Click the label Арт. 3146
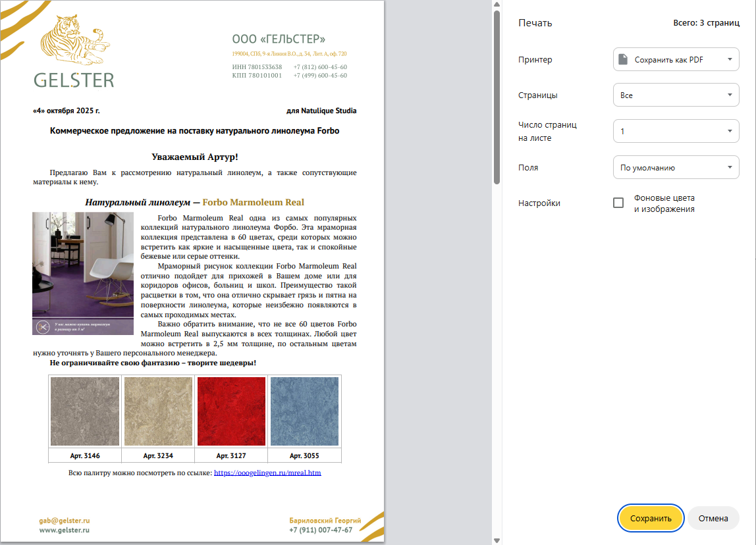Image resolution: width=756 pixels, height=545 pixels. pyautogui.click(x=85, y=455)
